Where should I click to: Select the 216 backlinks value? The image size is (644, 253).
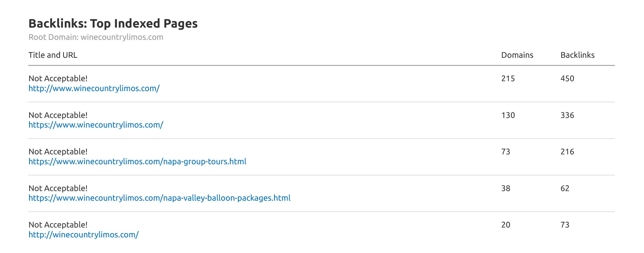click(x=567, y=152)
